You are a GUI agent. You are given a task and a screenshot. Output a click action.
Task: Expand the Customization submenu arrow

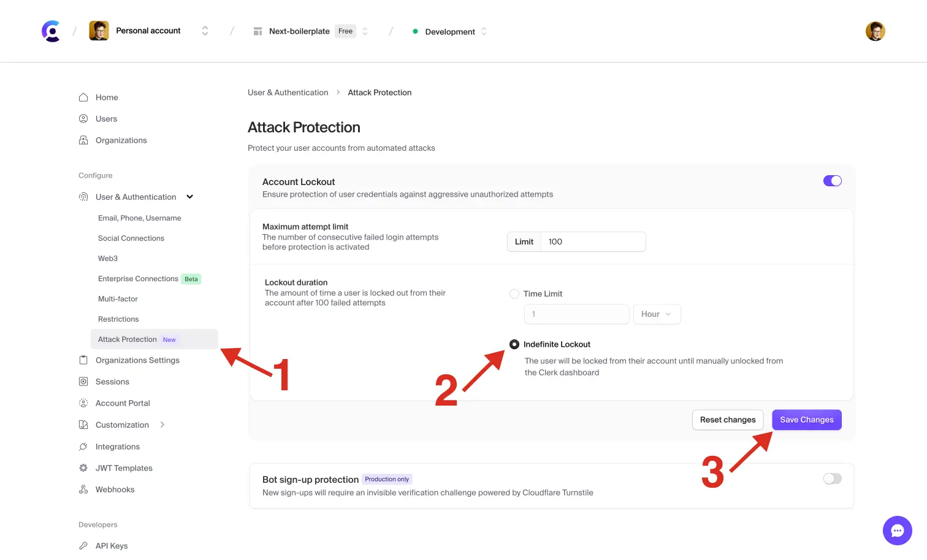coord(162,425)
